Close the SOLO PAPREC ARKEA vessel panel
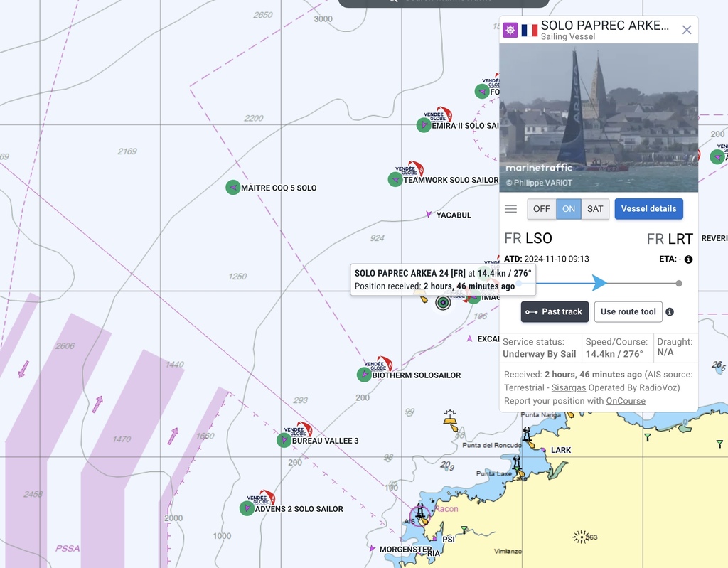The image size is (728, 568). 687,30
